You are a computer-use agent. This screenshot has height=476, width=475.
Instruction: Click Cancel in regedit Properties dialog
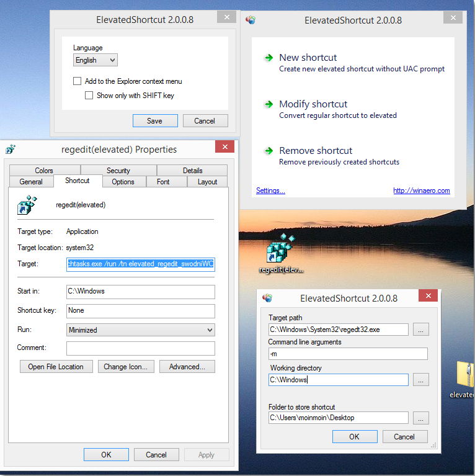(156, 454)
